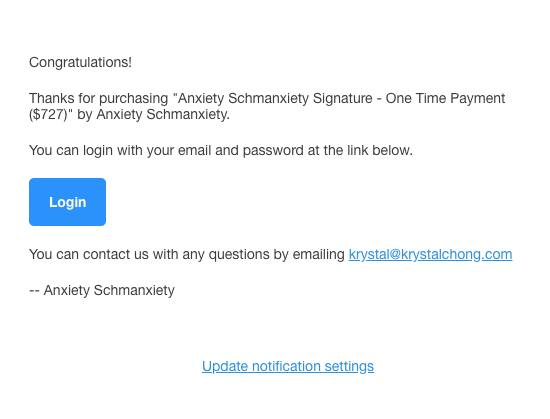Click the "You can contact us" sentence
The image size is (550, 419).
pyautogui.click(x=271, y=254)
